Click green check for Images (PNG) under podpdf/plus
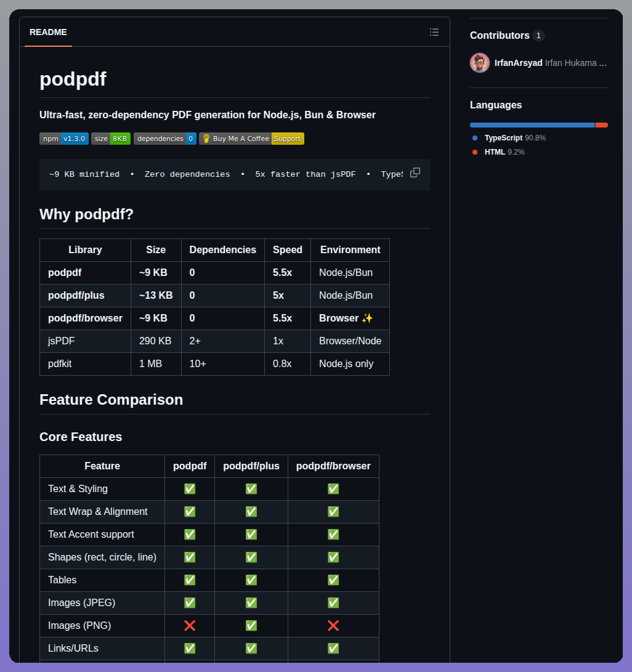This screenshot has width=632, height=672. (x=251, y=626)
